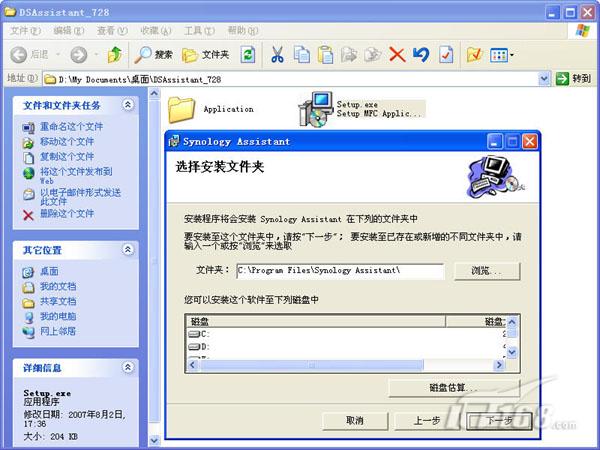Screen dimensions: 600x450
Task: Click 重命名这个文件 rename link
Action: tap(72, 127)
